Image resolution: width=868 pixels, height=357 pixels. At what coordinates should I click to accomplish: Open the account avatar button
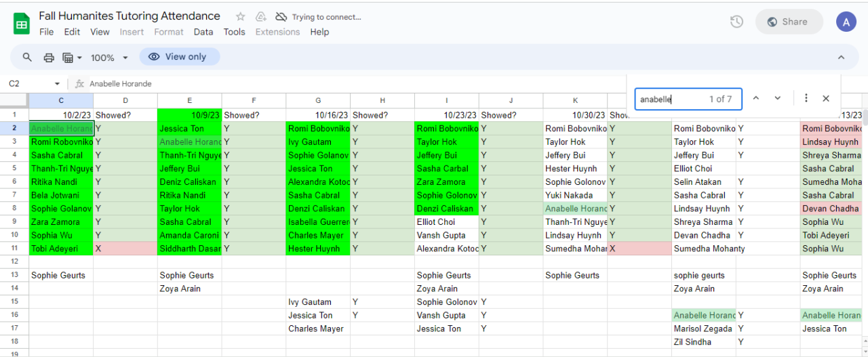point(846,22)
